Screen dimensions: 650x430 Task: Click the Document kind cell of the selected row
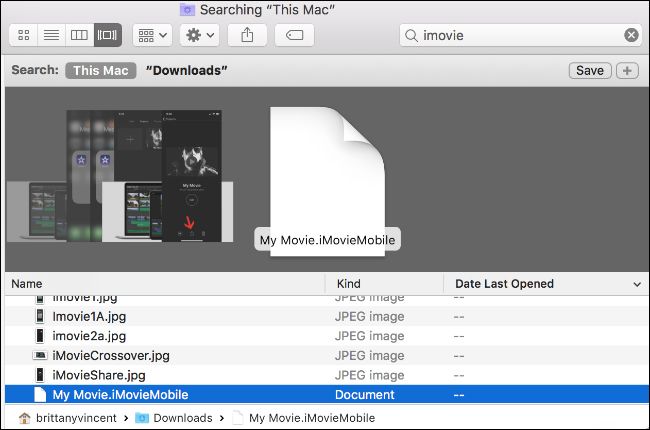364,395
